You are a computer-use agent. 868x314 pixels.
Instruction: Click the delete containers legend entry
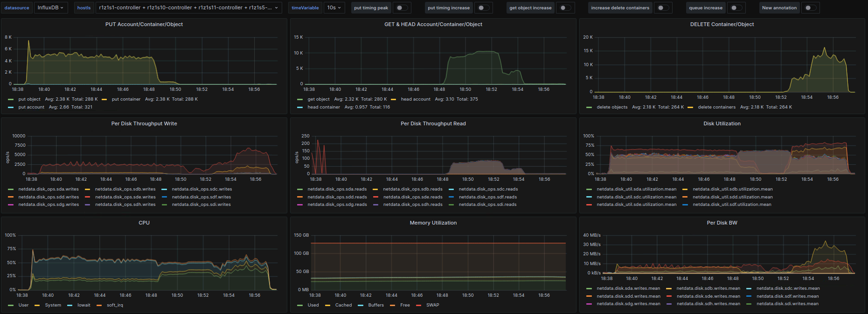[x=716, y=107]
